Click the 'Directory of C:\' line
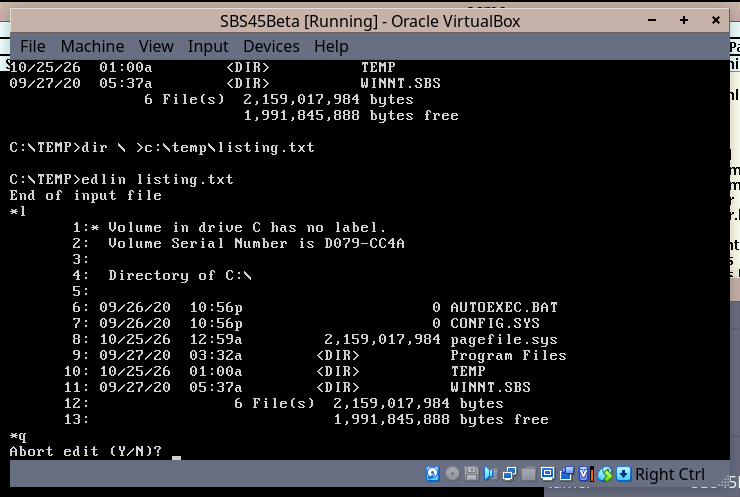Image resolution: width=740 pixels, height=497 pixels. (180, 276)
